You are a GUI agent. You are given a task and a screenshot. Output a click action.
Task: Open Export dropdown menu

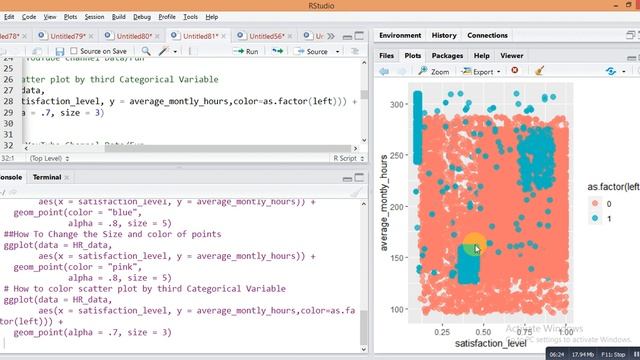pos(498,72)
